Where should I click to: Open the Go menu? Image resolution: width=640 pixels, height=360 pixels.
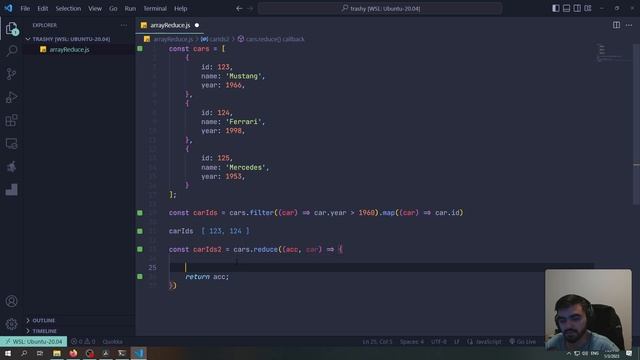[x=113, y=8]
